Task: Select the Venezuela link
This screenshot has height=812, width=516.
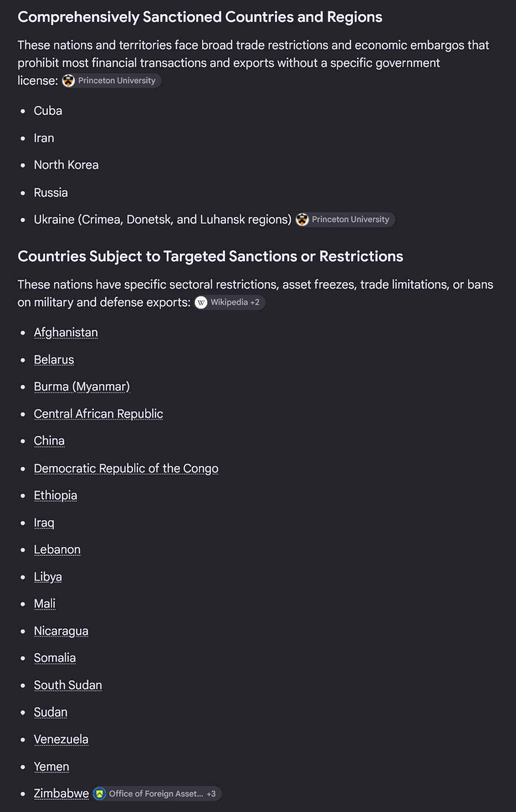Action: (61, 739)
